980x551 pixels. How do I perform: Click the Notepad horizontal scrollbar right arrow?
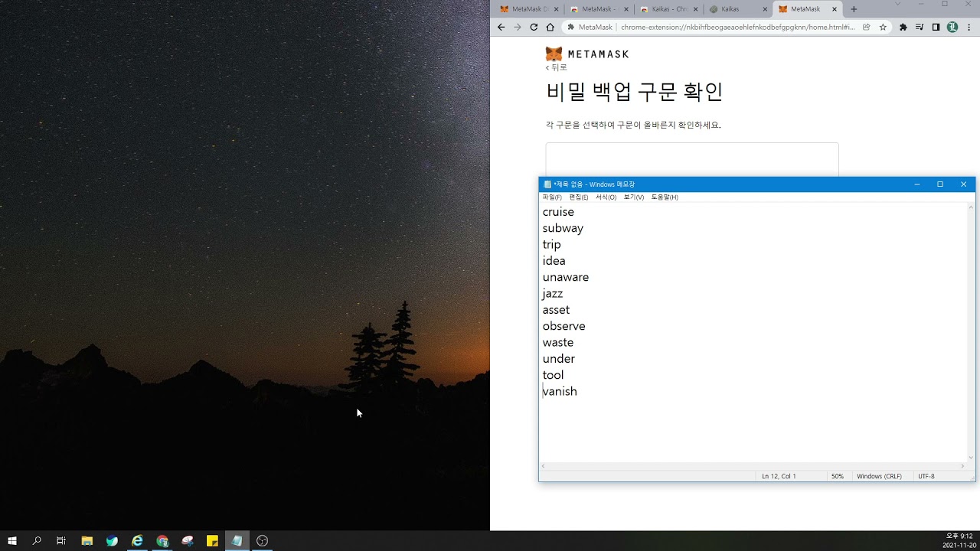click(963, 466)
